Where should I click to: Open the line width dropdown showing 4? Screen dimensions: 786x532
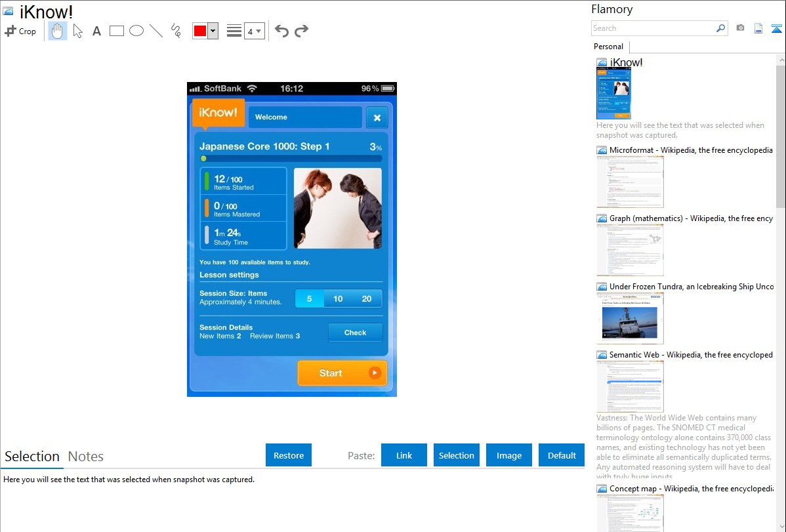[255, 31]
